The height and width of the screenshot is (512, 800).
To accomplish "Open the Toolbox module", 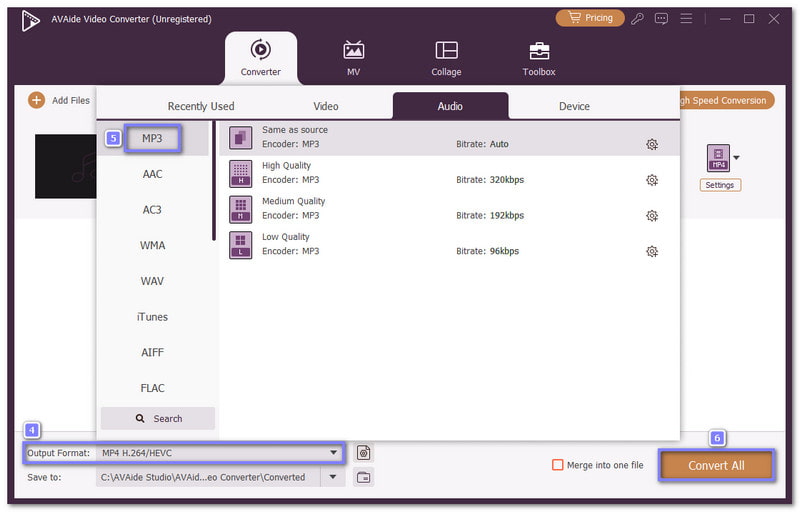I will tap(538, 57).
